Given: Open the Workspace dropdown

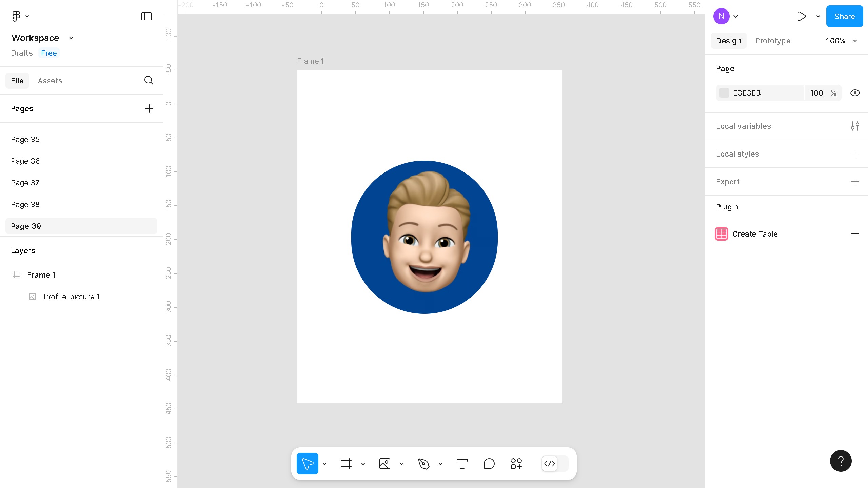Looking at the screenshot, I should 71,38.
